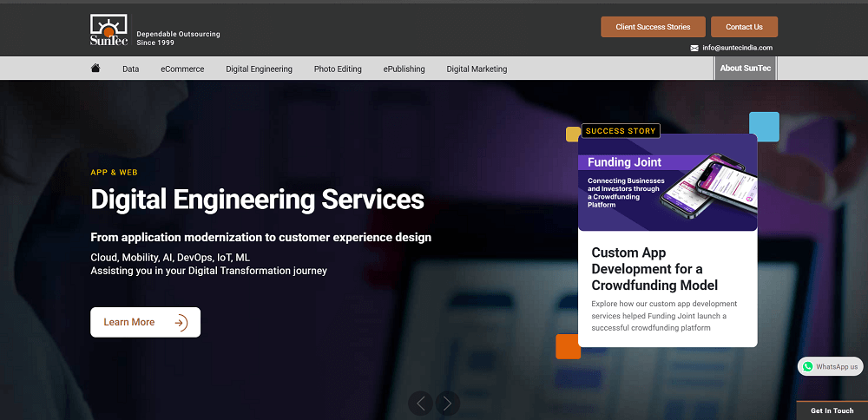The height and width of the screenshot is (420, 868).
Task: Open Digital Marketing menu
Action: pos(477,69)
